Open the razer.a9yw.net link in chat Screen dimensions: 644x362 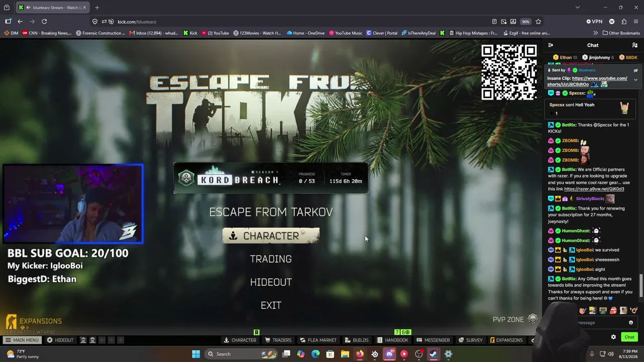pyautogui.click(x=594, y=189)
